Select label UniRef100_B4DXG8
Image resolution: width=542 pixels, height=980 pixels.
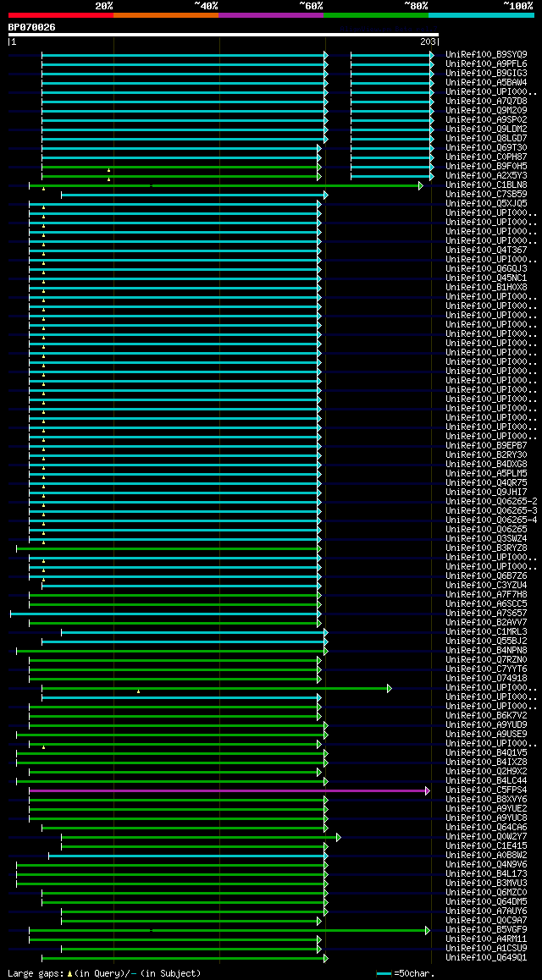pyautogui.click(x=486, y=465)
